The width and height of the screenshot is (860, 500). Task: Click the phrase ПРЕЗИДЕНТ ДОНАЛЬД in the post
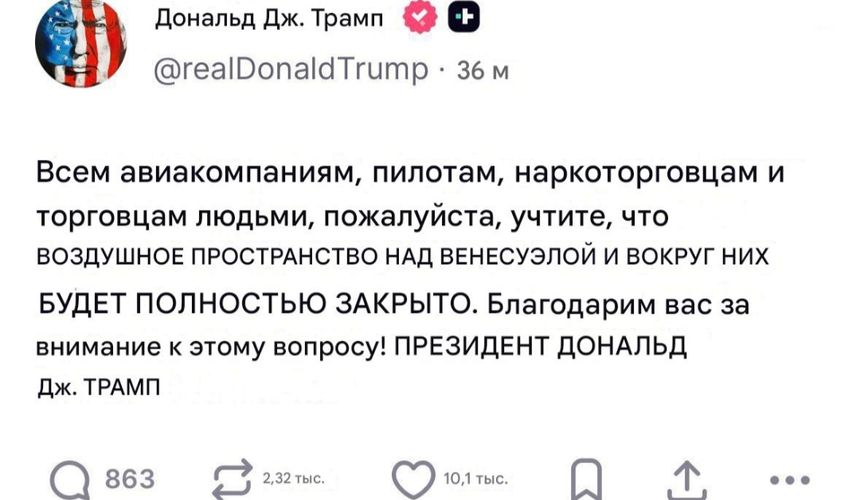(x=535, y=345)
